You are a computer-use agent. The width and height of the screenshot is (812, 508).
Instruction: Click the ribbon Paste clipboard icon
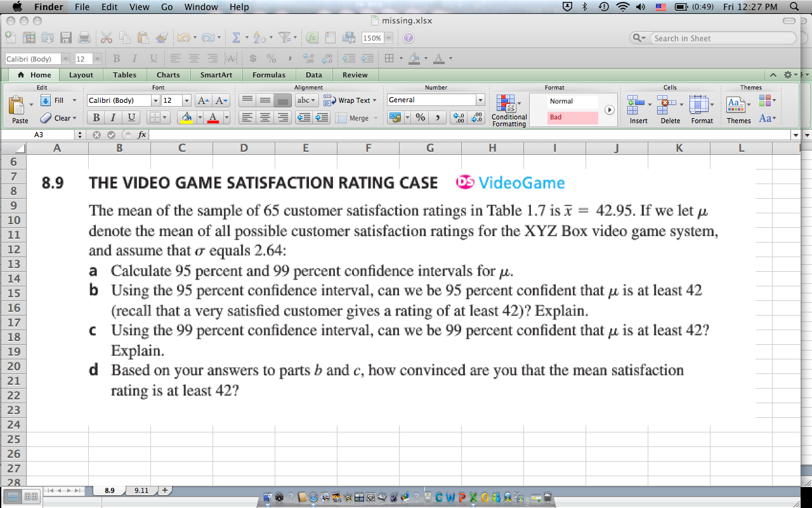(18, 105)
